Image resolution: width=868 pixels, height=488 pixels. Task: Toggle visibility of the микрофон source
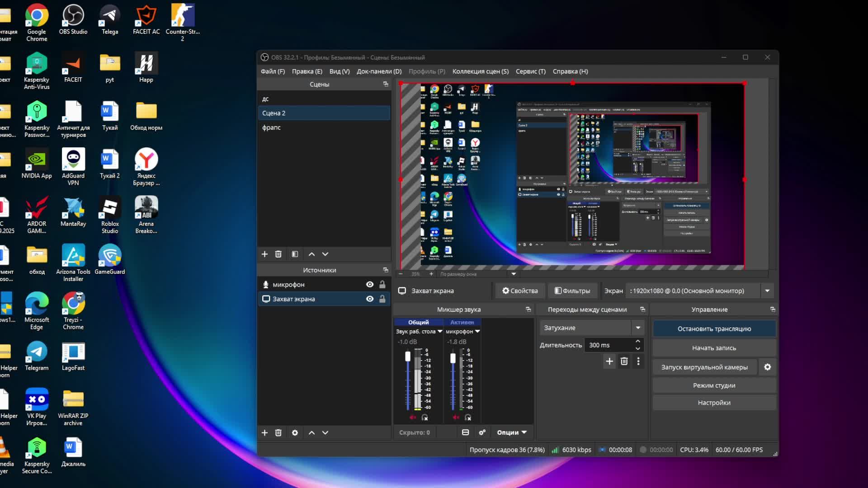370,284
